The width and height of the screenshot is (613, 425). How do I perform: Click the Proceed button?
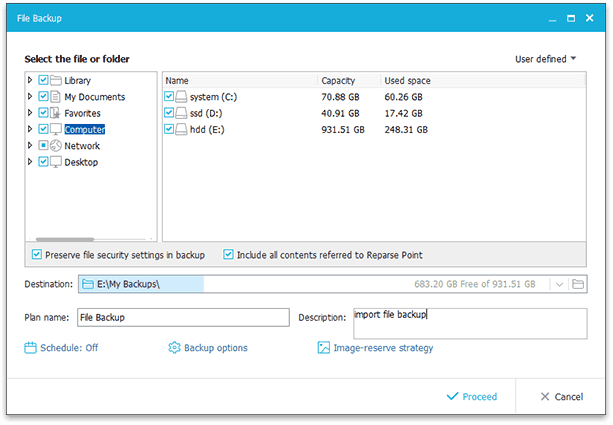[472, 396]
